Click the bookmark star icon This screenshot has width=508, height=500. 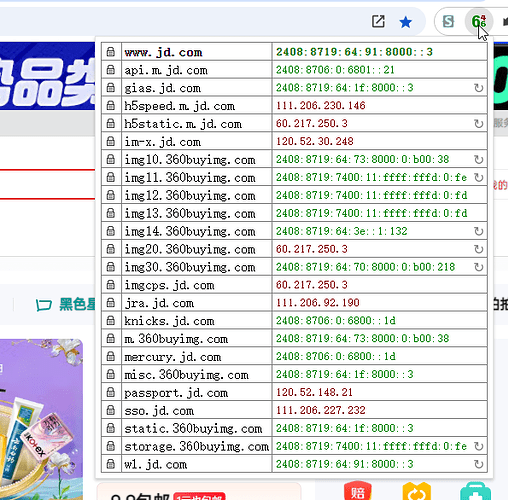pyautogui.click(x=405, y=22)
